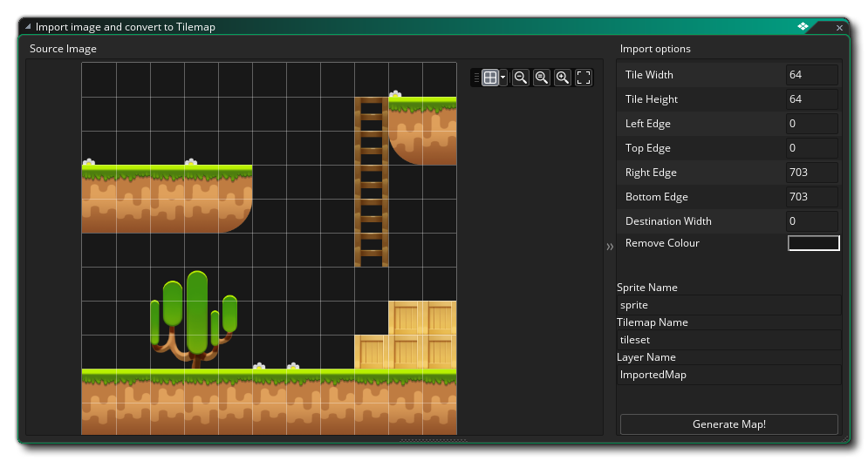The image size is (868, 461).
Task: Collapse window using title bar triangle
Action: [x=28, y=26]
